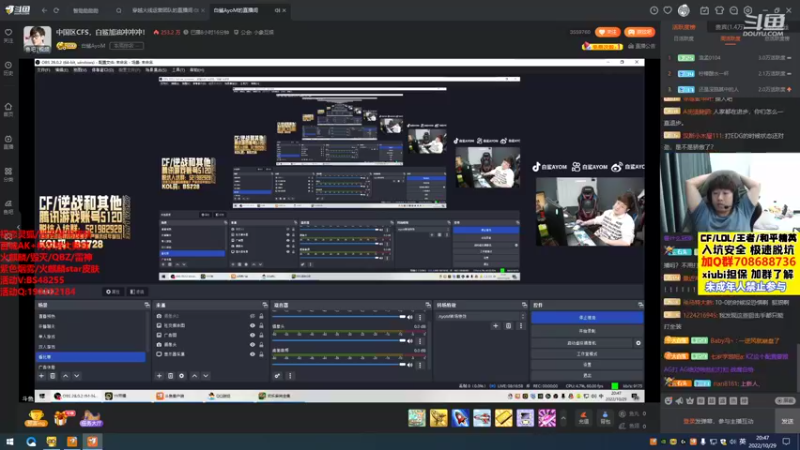Switch to 日榜 ranking tab in chat panel
800x450 pixels.
point(683,39)
